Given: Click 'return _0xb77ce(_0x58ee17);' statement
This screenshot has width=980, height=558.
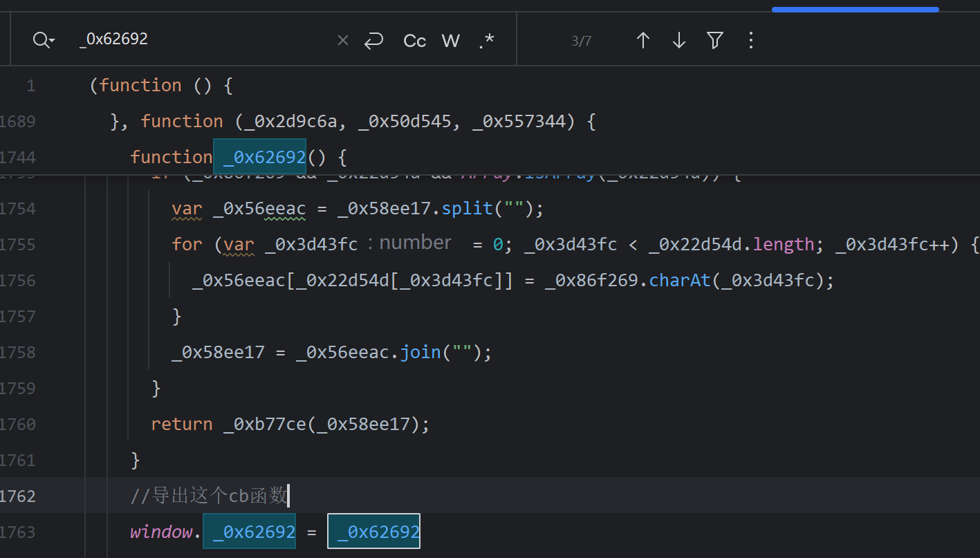Looking at the screenshot, I should click(x=290, y=425).
